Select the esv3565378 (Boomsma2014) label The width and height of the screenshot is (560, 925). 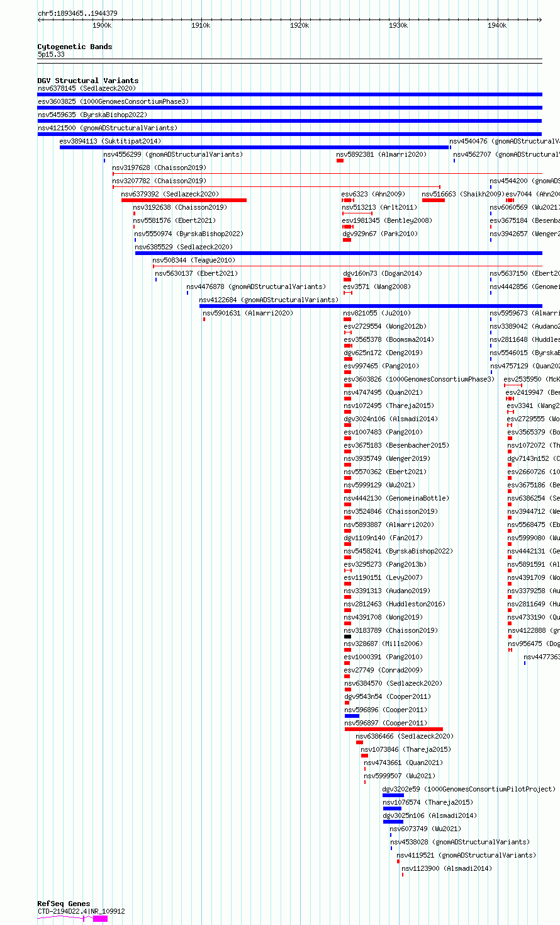(x=389, y=339)
